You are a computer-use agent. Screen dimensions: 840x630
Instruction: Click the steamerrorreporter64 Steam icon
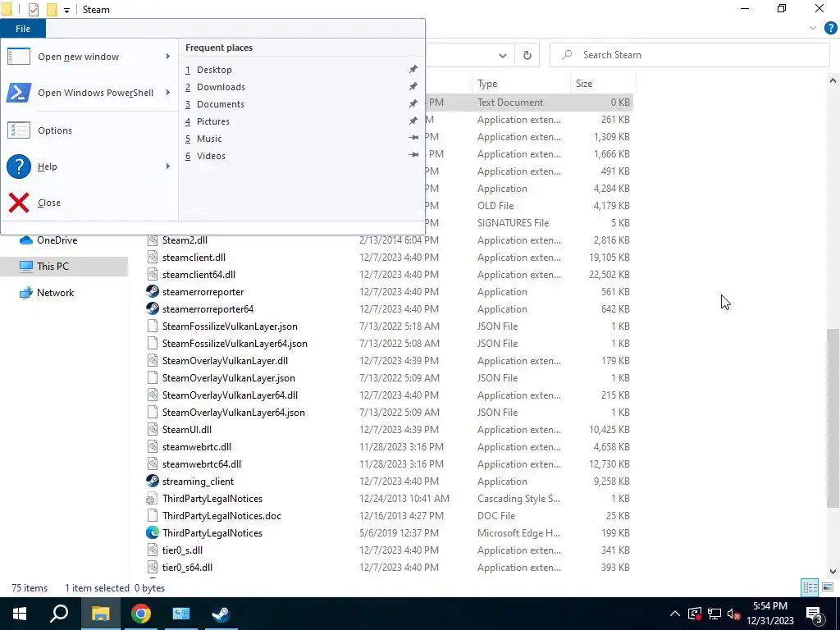tap(152, 308)
